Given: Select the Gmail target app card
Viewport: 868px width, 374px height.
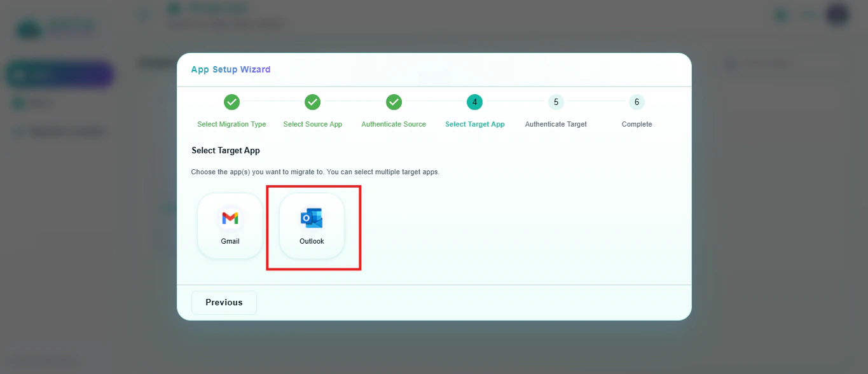Looking at the screenshot, I should [x=230, y=226].
